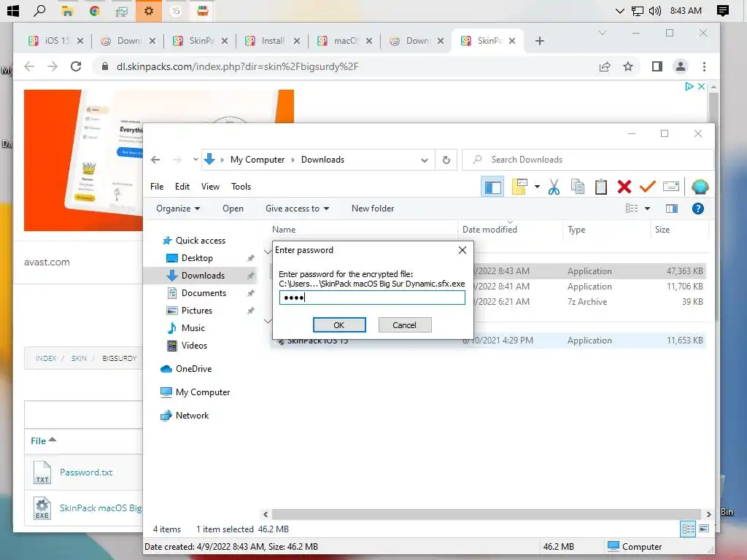
Task: Click the password input field
Action: coord(372,297)
